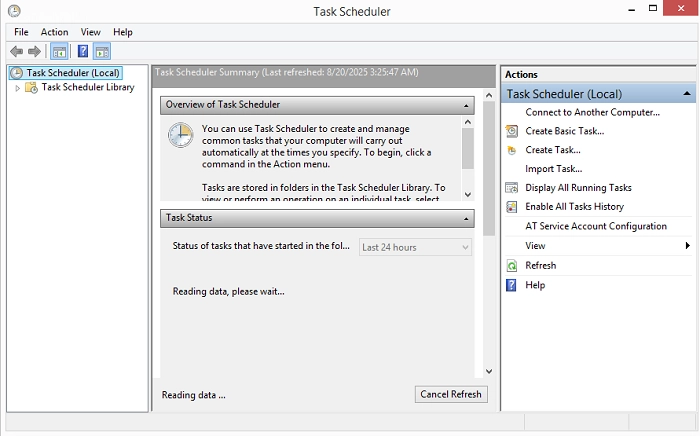Viewport: 700px width, 436px height.
Task: Open the File menu
Action: (x=21, y=32)
